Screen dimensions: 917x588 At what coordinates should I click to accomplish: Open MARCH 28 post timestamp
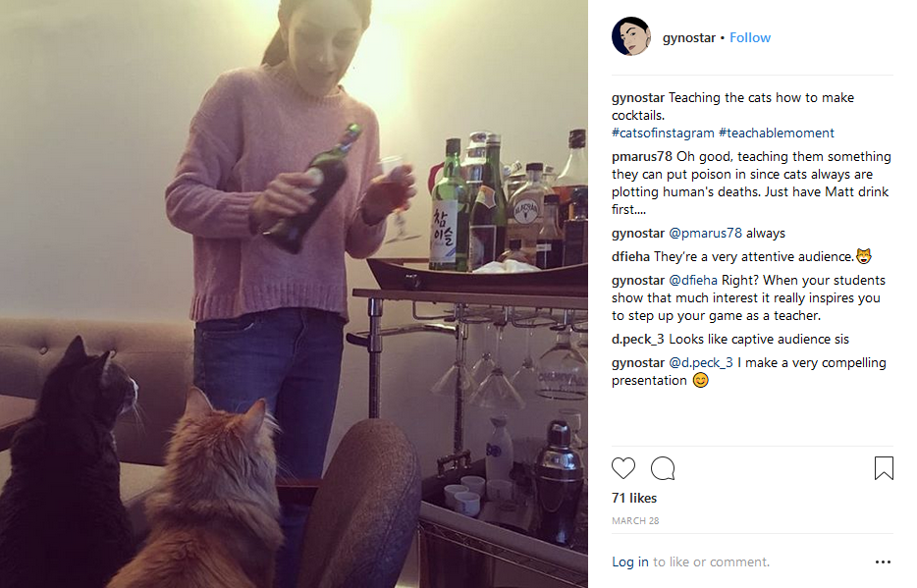click(x=635, y=521)
